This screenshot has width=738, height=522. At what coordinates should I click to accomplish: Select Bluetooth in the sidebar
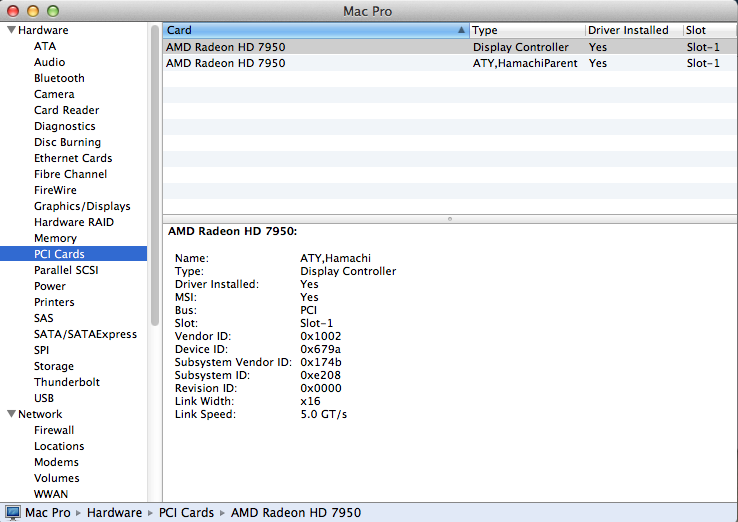59,78
